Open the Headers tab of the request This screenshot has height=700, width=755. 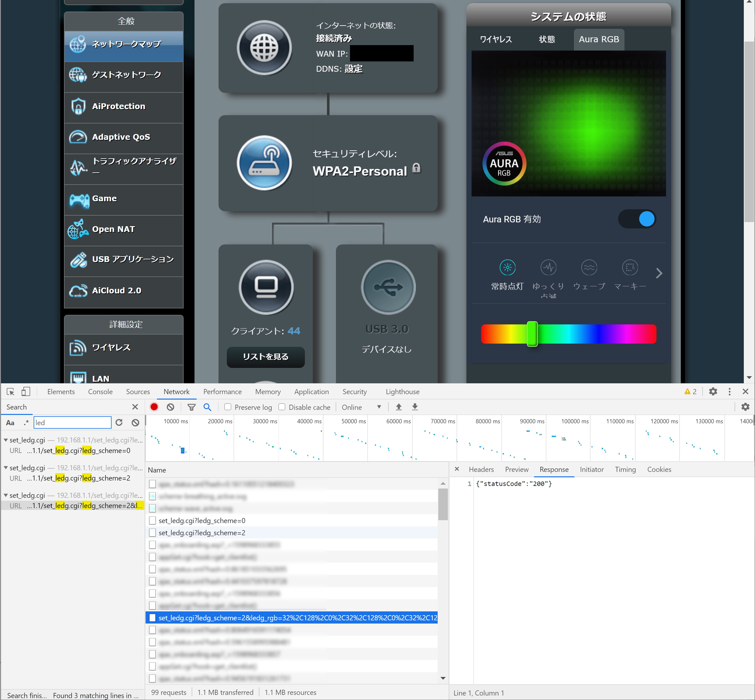click(x=481, y=469)
